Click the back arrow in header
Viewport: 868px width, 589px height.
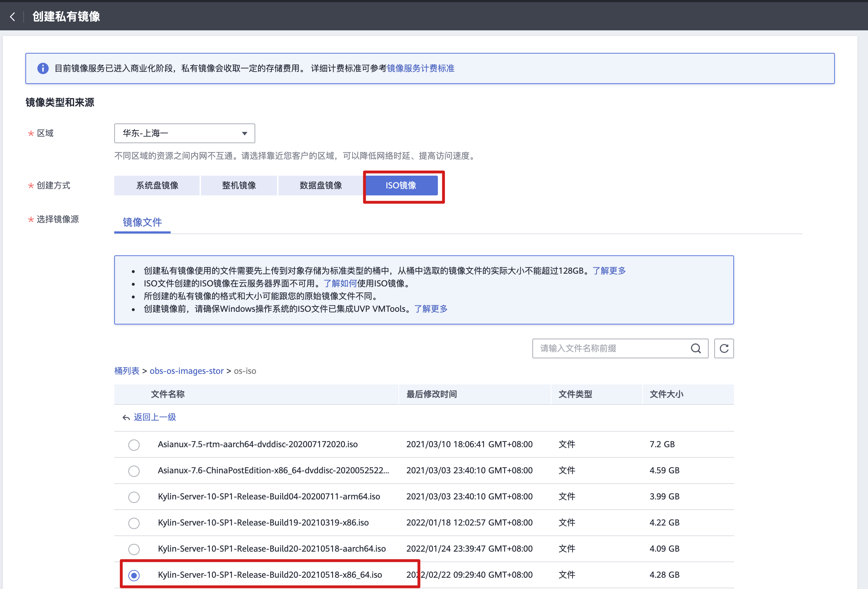[13, 17]
